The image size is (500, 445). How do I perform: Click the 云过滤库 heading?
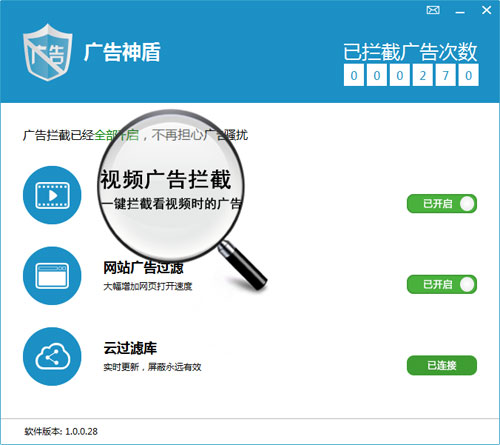pos(130,348)
